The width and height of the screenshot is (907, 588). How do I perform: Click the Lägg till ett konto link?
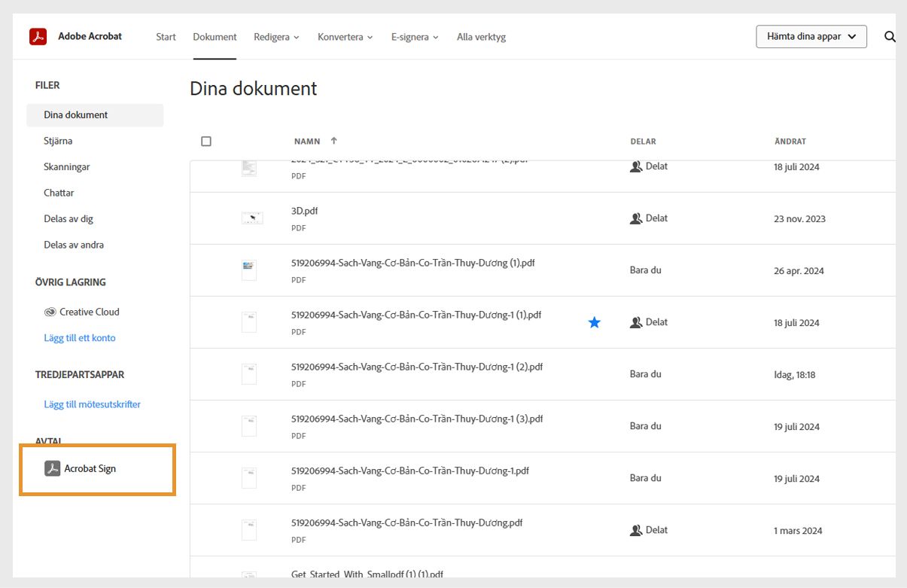[80, 338]
